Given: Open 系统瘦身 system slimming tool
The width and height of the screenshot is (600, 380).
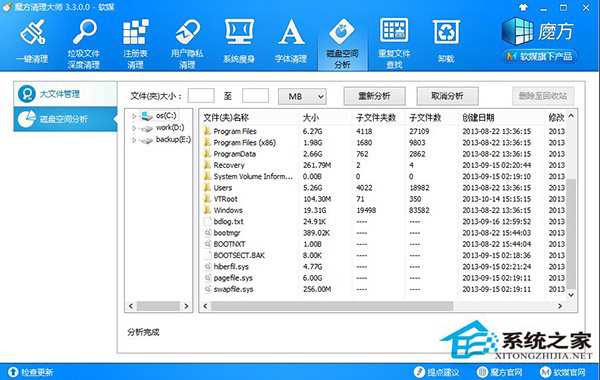Looking at the screenshot, I should pos(239,41).
